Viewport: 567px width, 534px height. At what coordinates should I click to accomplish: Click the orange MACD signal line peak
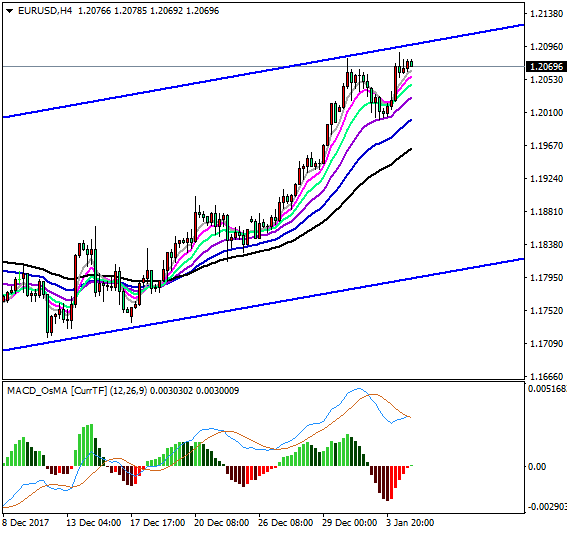[374, 394]
